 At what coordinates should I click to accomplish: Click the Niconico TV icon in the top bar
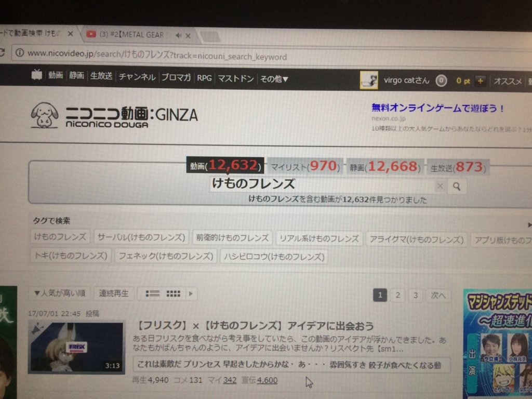click(37, 74)
